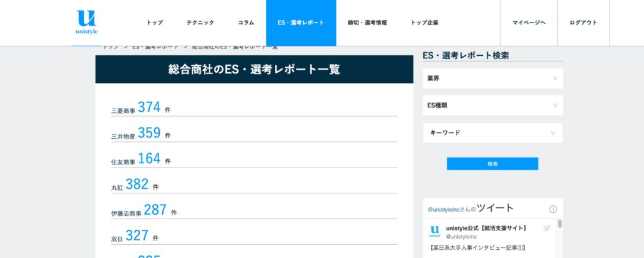Open the 双日 327件 entry
This screenshot has width=644, height=258.
tap(254, 236)
